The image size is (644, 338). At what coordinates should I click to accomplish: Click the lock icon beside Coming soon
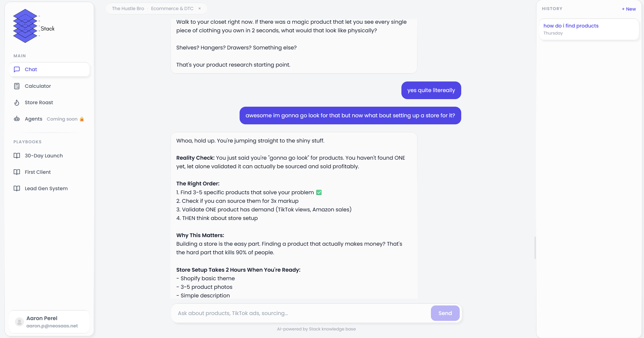click(82, 119)
